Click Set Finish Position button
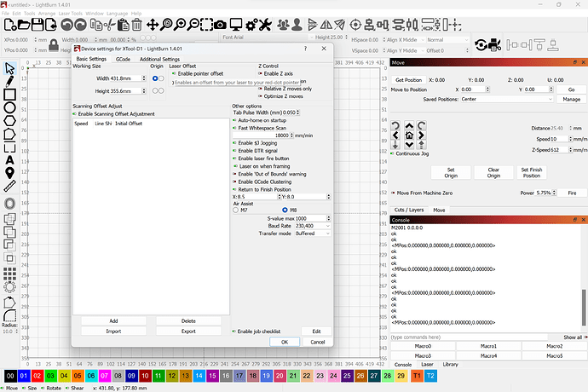 point(532,172)
